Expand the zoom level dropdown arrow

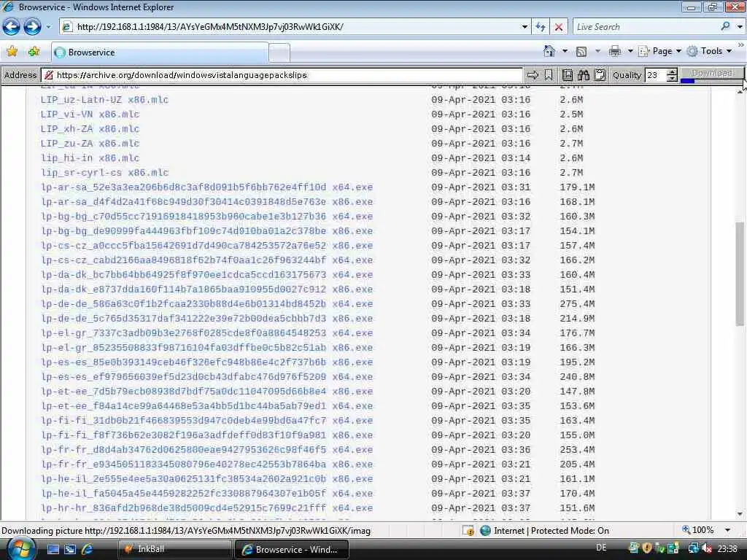(727, 530)
